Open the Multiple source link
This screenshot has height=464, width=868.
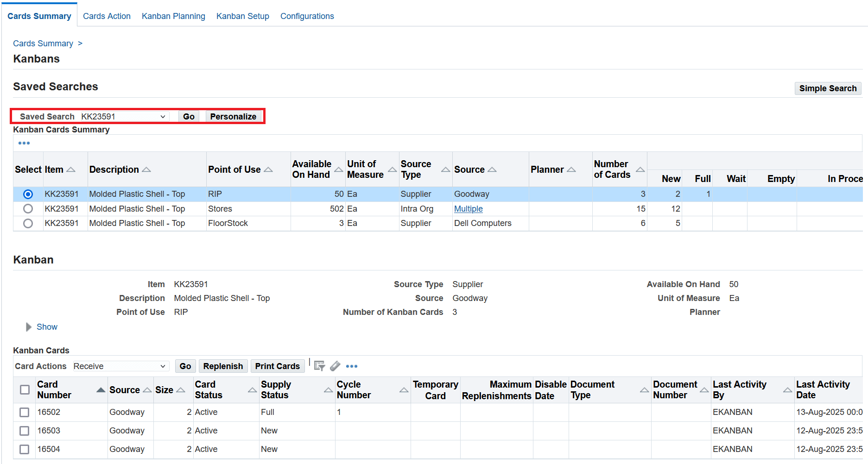pyautogui.click(x=468, y=209)
